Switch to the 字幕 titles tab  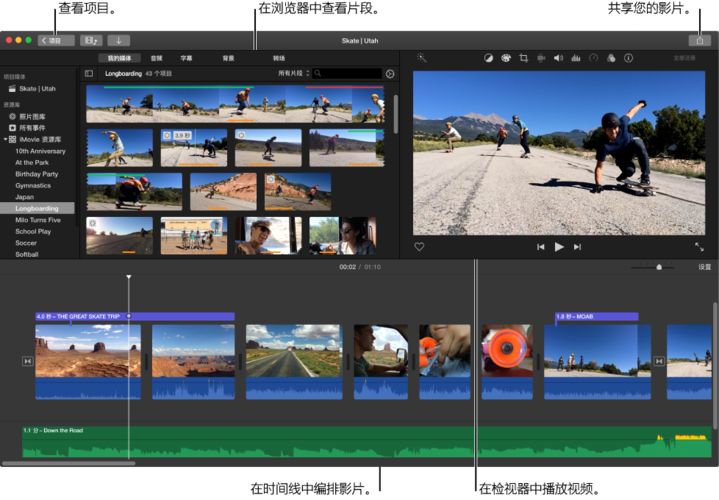pyautogui.click(x=186, y=58)
